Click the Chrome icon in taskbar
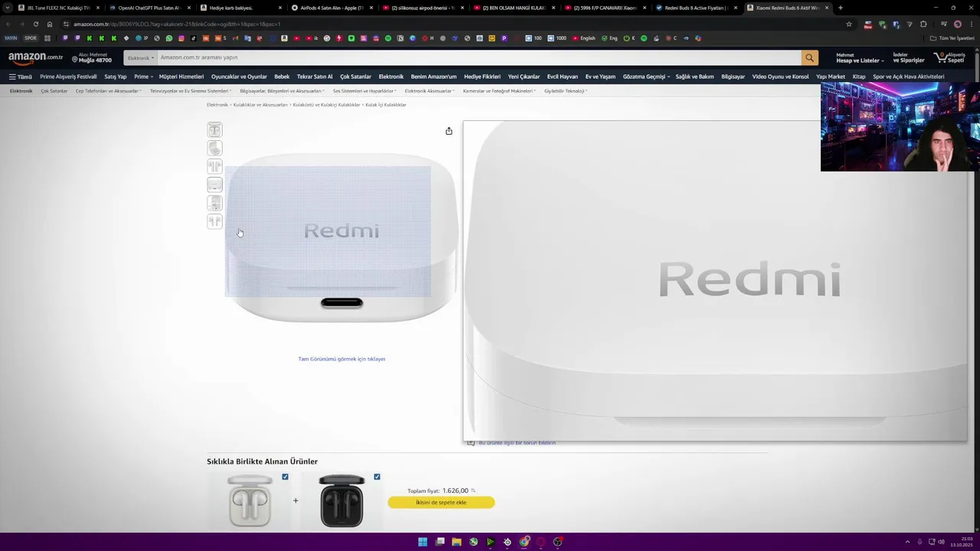This screenshot has width=980, height=551. click(524, 542)
